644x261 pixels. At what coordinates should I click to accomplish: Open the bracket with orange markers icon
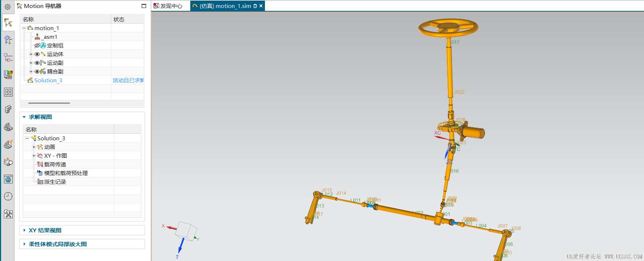tap(8, 144)
